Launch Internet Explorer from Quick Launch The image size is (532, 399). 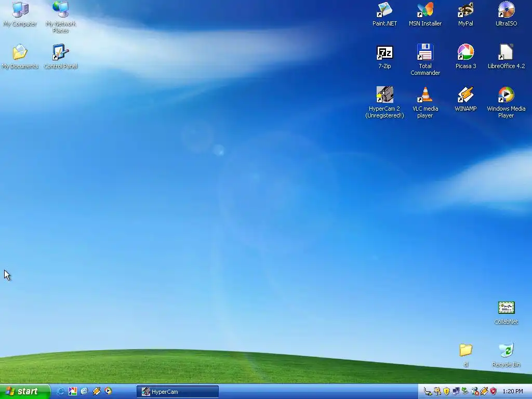pos(60,391)
